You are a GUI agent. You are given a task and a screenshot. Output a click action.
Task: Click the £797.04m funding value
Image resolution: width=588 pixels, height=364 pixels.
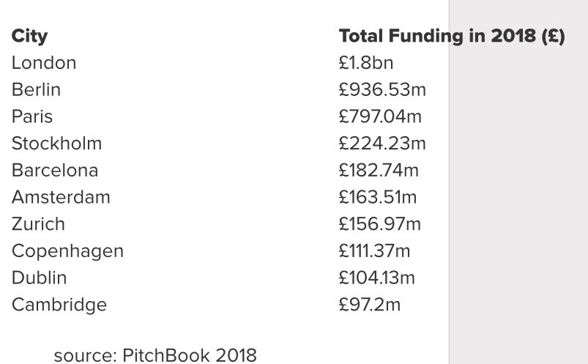pyautogui.click(x=380, y=116)
